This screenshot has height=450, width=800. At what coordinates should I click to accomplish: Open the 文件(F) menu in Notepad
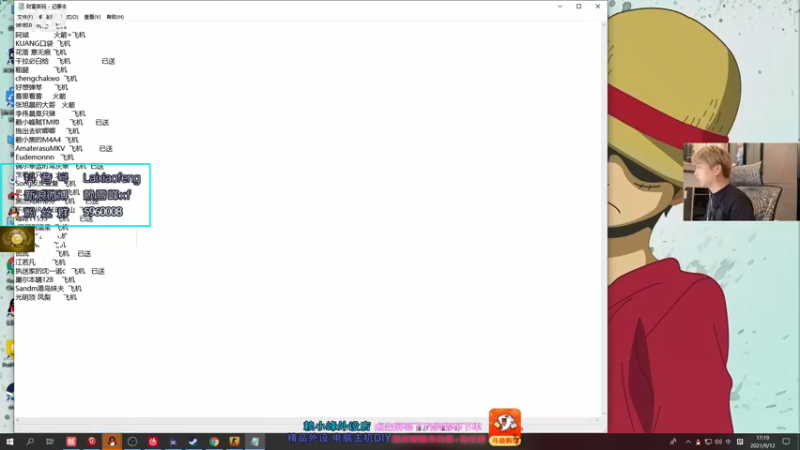[x=24, y=17]
